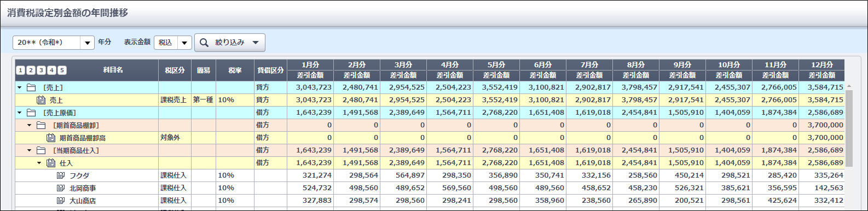Click the scrollbar up arrow
The image size is (868, 211).
(849, 86)
